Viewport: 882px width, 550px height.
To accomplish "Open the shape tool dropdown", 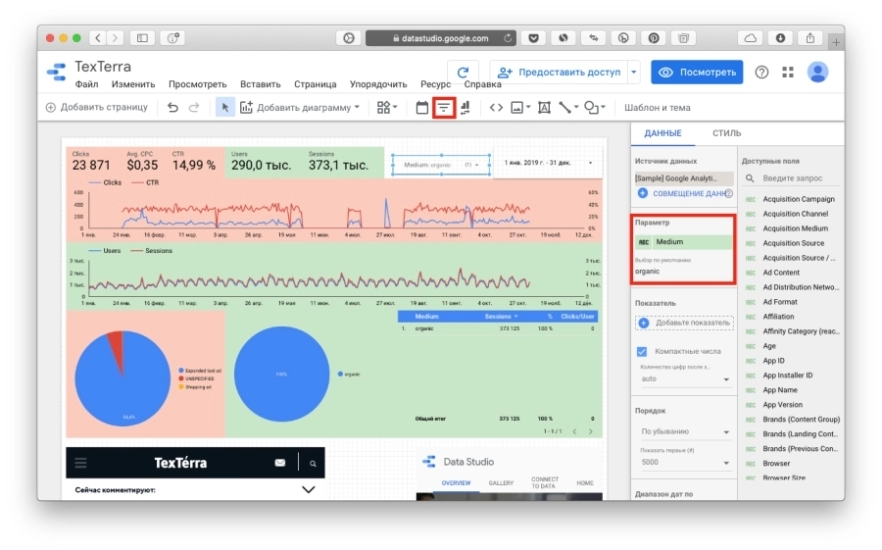I will pyautogui.click(x=595, y=107).
